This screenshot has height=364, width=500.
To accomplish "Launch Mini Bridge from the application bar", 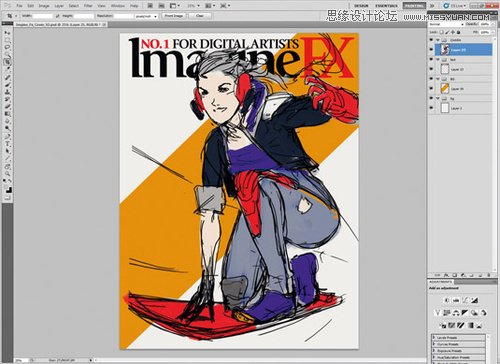I will tap(161, 6).
